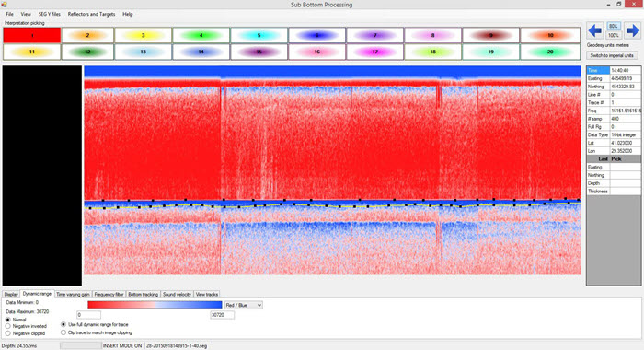
Task: Open the SEG Y files menu
Action: click(50, 14)
